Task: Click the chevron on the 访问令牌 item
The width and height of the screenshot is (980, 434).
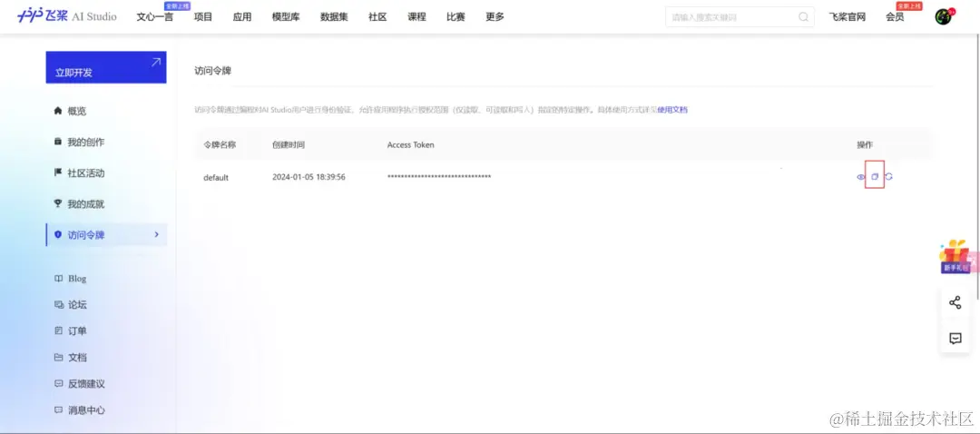Action: click(x=156, y=234)
